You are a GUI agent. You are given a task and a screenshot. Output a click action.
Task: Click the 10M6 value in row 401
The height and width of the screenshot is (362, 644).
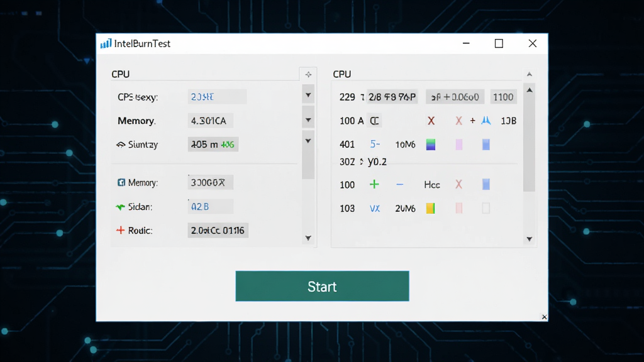point(406,145)
